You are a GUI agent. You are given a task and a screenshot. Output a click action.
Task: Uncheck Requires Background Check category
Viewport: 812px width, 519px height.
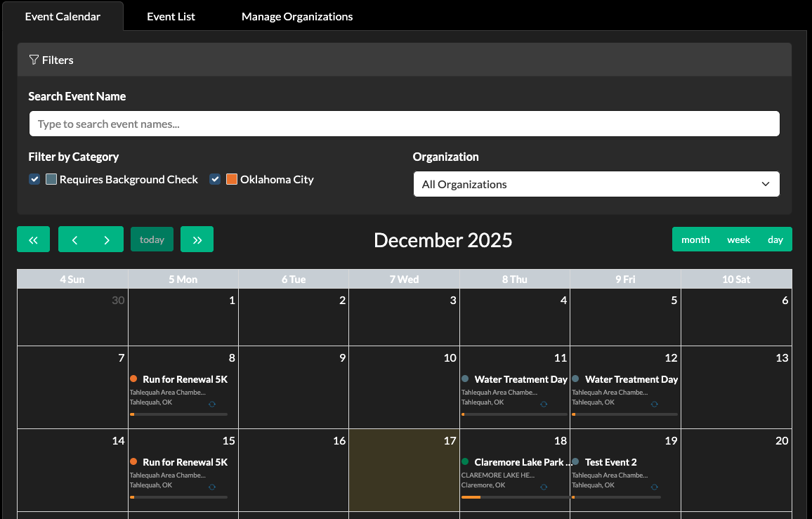[34, 179]
